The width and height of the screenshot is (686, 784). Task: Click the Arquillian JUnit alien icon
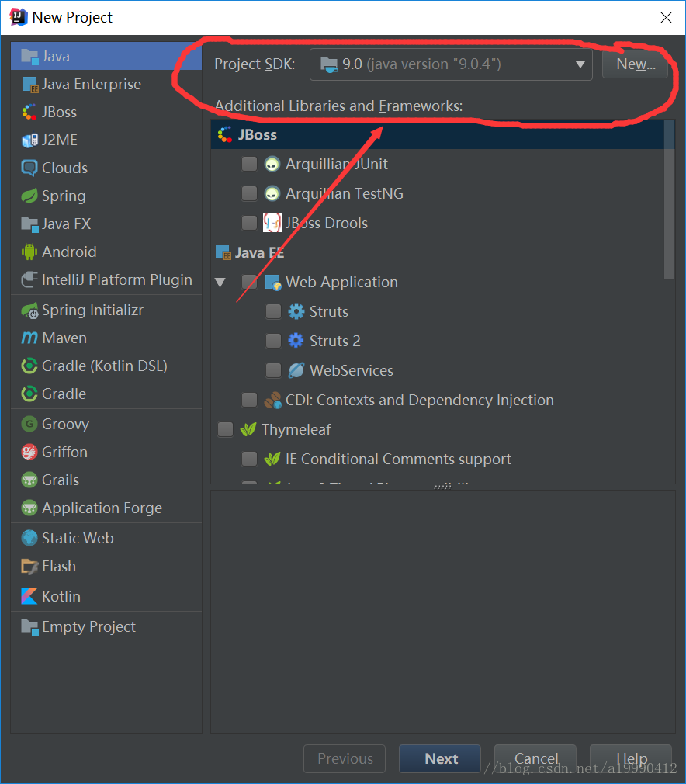coord(272,164)
